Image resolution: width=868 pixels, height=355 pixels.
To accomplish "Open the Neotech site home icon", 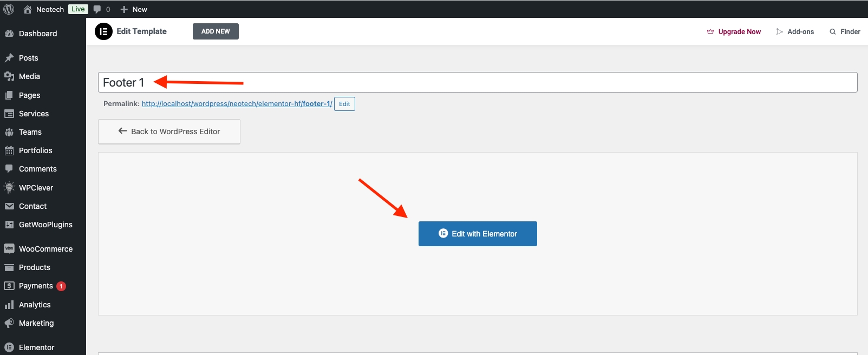I will (x=28, y=9).
